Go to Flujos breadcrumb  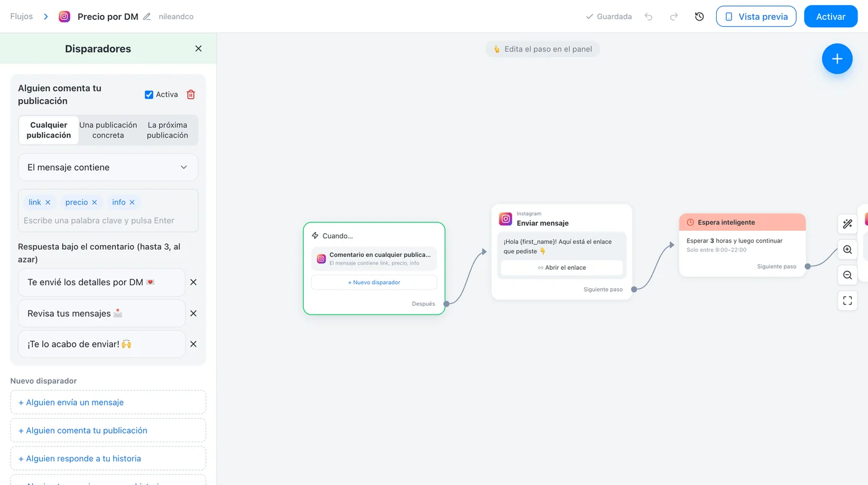coord(22,17)
